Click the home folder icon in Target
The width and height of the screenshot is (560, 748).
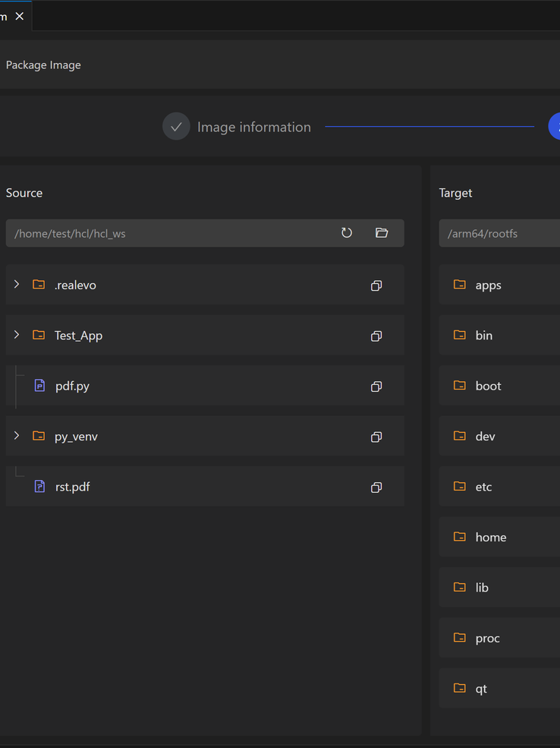[x=459, y=537]
